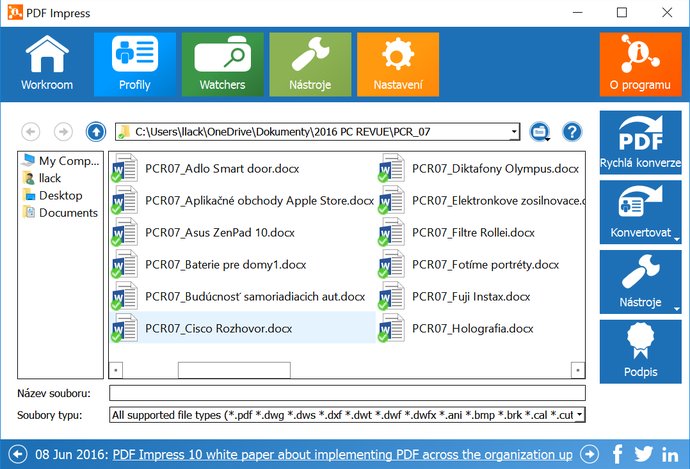Image resolution: width=690 pixels, height=469 pixels.
Task: Select My Computer in the folder tree
Action: click(61, 161)
